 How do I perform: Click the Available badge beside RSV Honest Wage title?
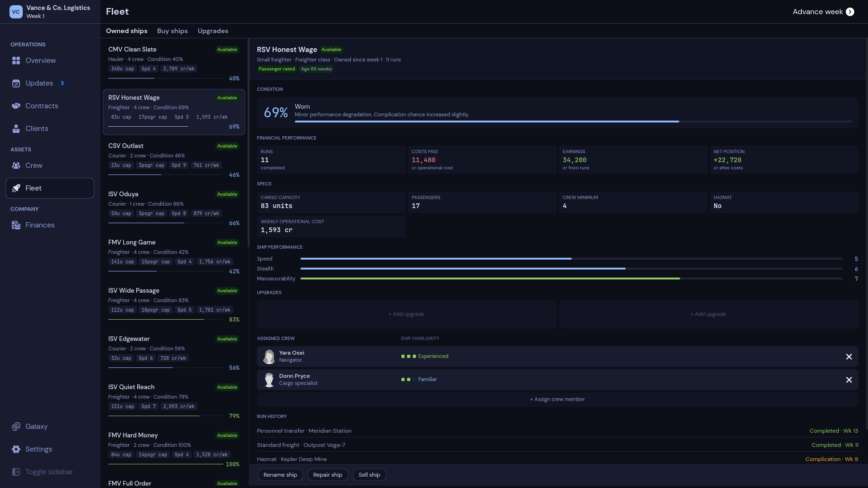coord(331,50)
